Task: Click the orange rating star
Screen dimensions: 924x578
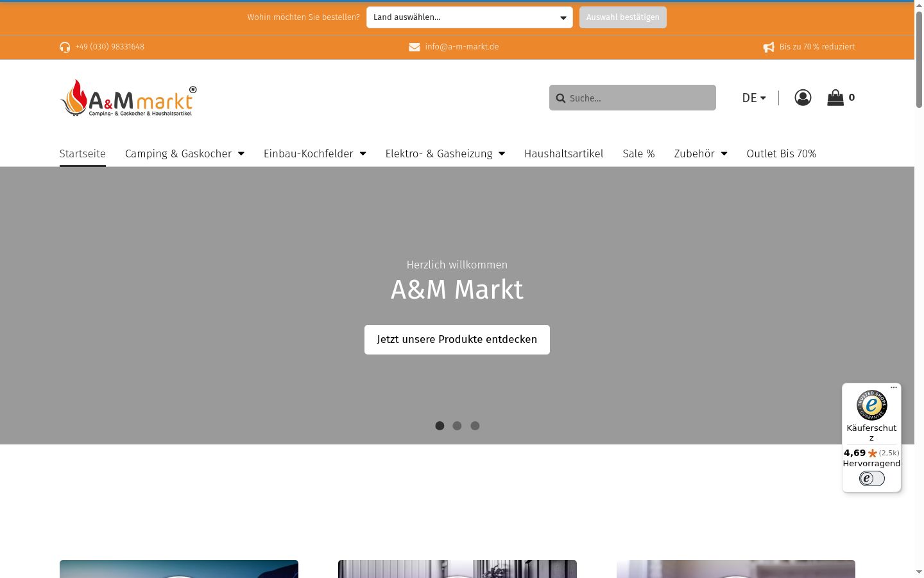Action: point(872,453)
